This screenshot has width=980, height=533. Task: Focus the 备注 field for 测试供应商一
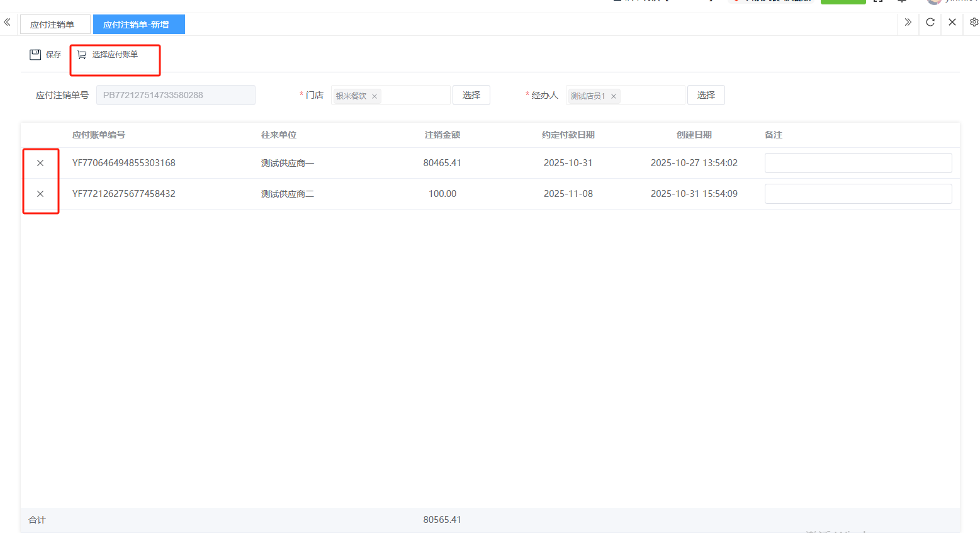coord(857,163)
